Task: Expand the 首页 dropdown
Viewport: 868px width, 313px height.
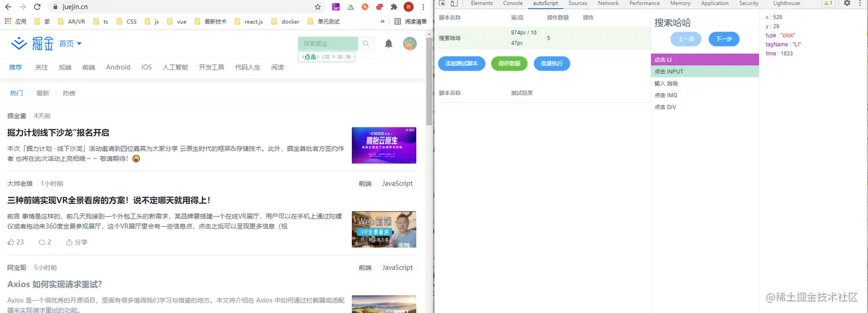Action: 71,44
